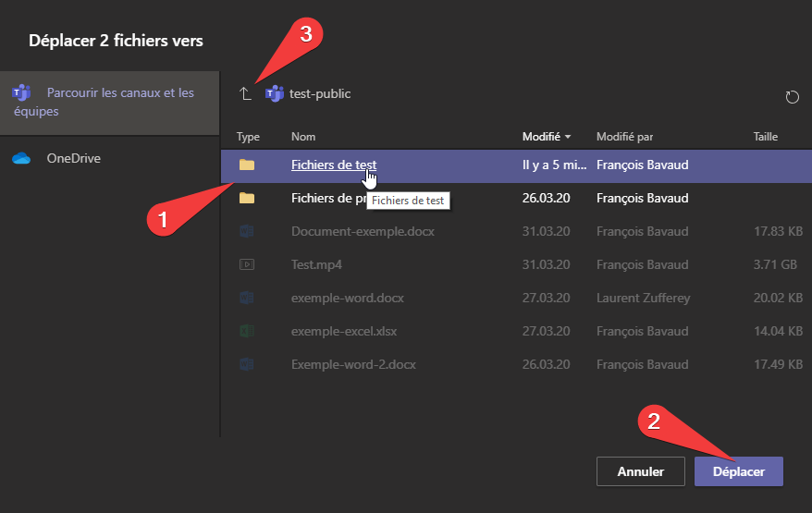Screen dimensions: 812x513
Task: Sort list by the Taille column header
Action: (766, 137)
